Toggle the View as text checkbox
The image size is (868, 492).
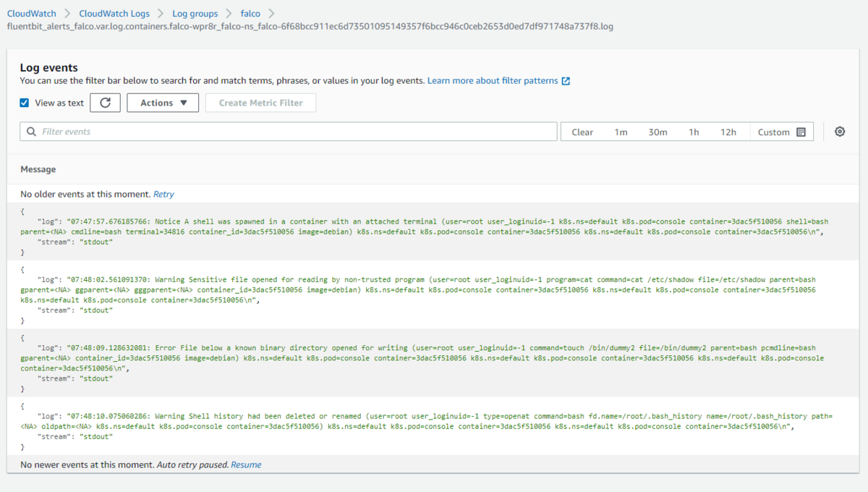tap(25, 103)
